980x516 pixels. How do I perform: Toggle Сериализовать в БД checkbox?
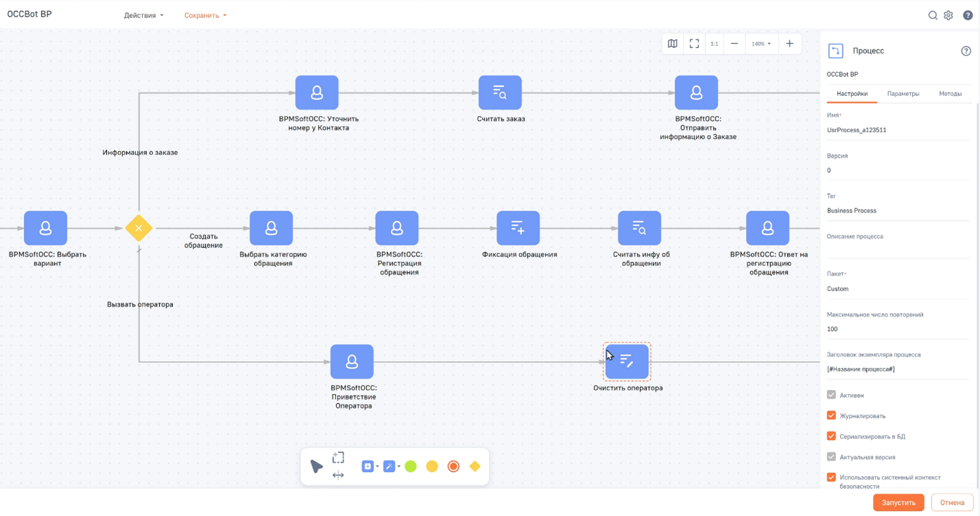(831, 436)
